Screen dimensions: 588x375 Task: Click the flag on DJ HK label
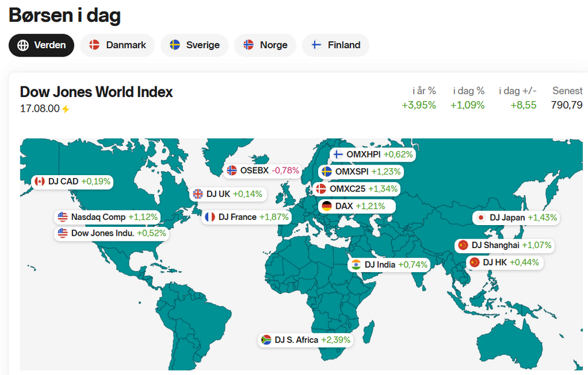[x=475, y=263]
